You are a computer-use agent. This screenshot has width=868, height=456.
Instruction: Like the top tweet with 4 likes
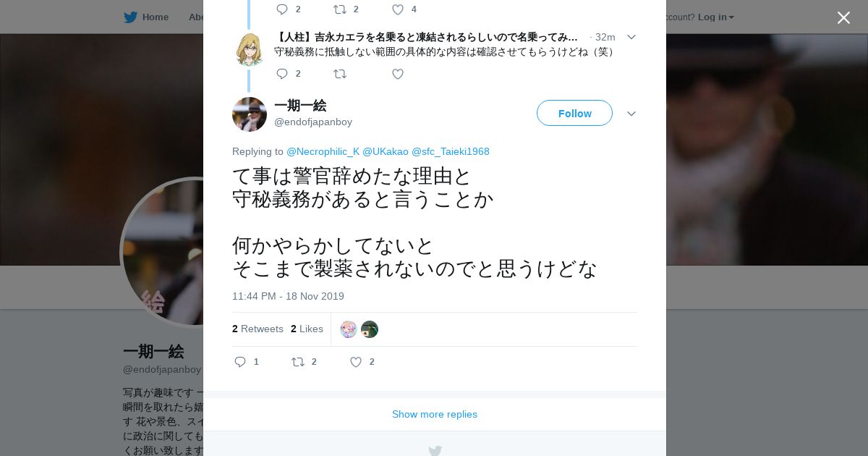coord(398,9)
